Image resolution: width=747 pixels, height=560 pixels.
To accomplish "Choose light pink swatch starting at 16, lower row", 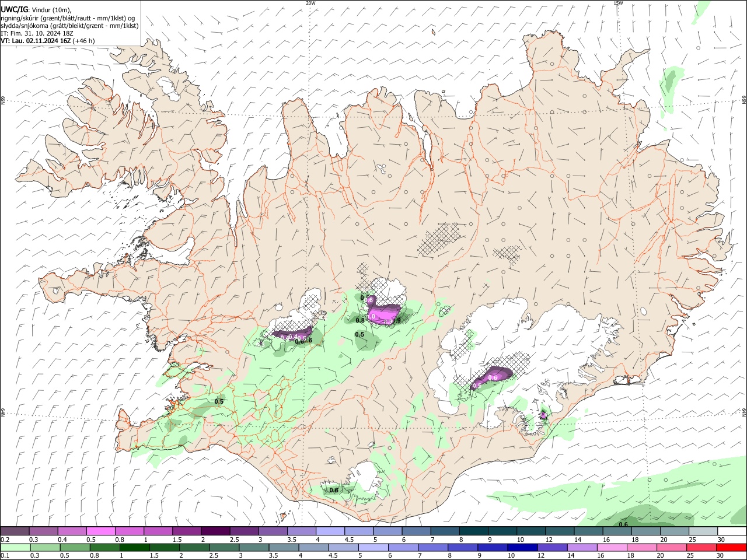I will [x=612, y=547].
